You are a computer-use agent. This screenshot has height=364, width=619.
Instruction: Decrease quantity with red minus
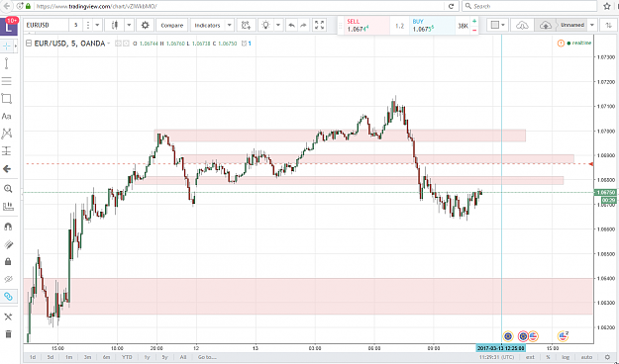474,30
